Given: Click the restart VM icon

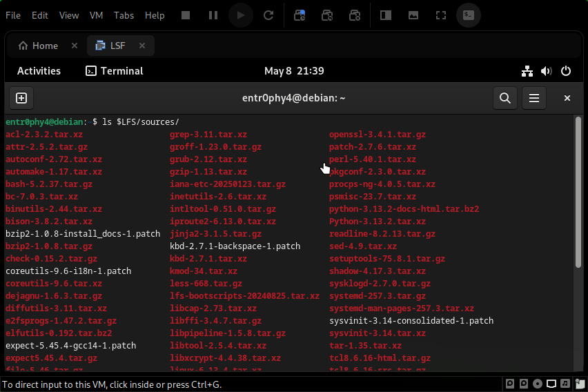Looking at the screenshot, I should click(268, 15).
